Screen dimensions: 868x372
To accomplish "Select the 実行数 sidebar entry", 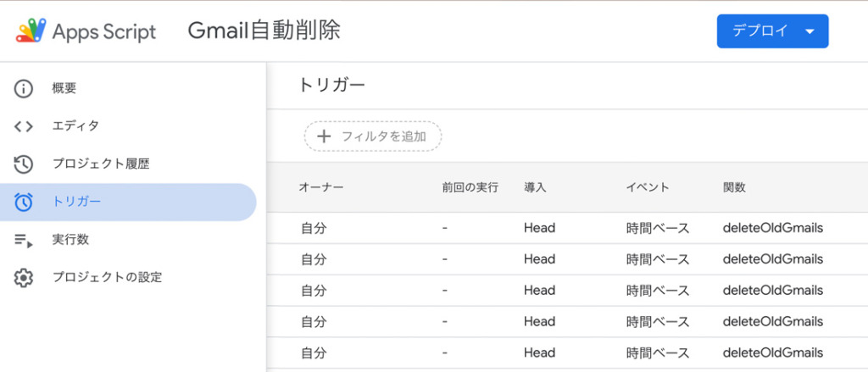I will click(129, 241).
